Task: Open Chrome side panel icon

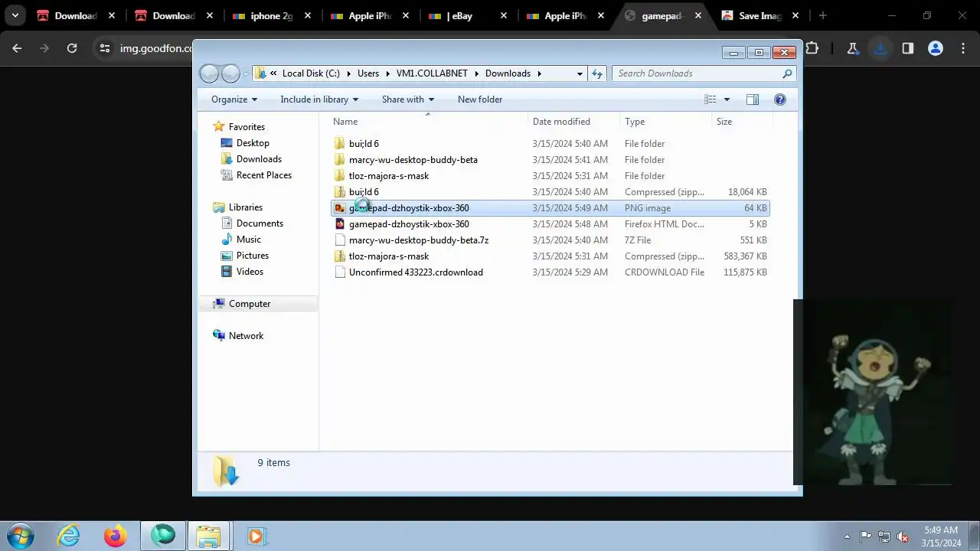Action: click(x=908, y=48)
